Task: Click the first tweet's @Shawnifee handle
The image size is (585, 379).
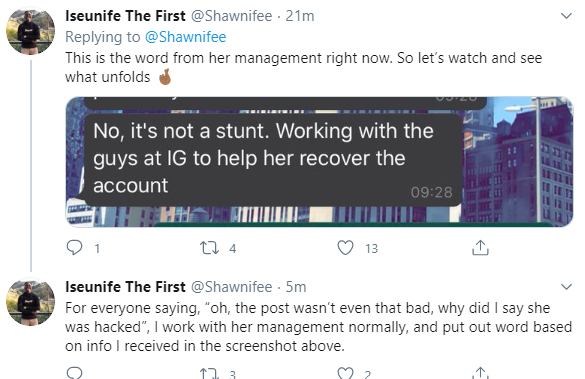Action: click(x=232, y=16)
